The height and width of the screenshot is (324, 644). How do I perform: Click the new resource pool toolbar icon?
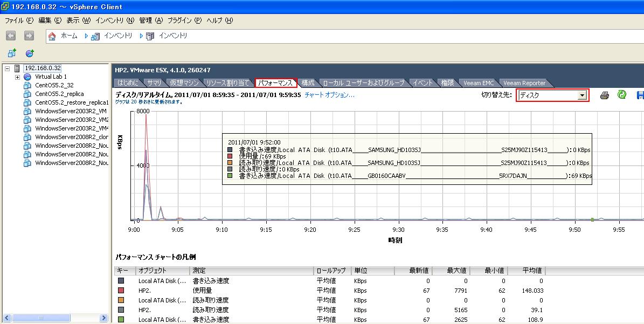coord(30,53)
